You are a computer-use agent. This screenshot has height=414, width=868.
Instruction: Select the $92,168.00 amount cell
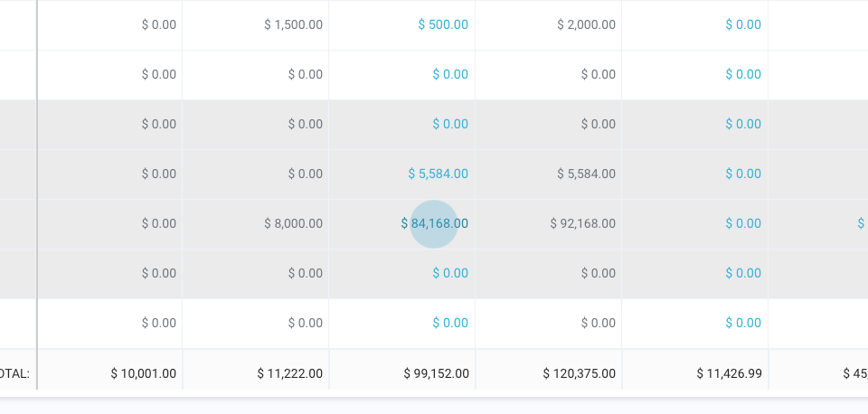(582, 223)
